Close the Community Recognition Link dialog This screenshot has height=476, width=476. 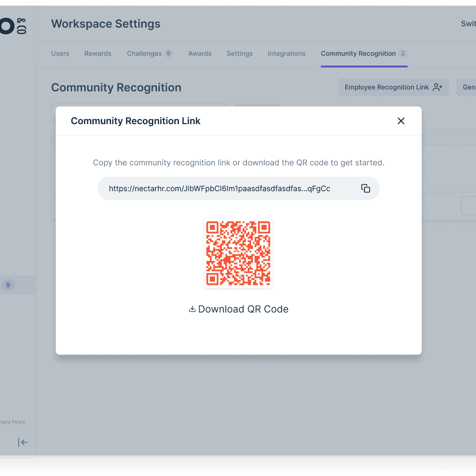point(401,121)
